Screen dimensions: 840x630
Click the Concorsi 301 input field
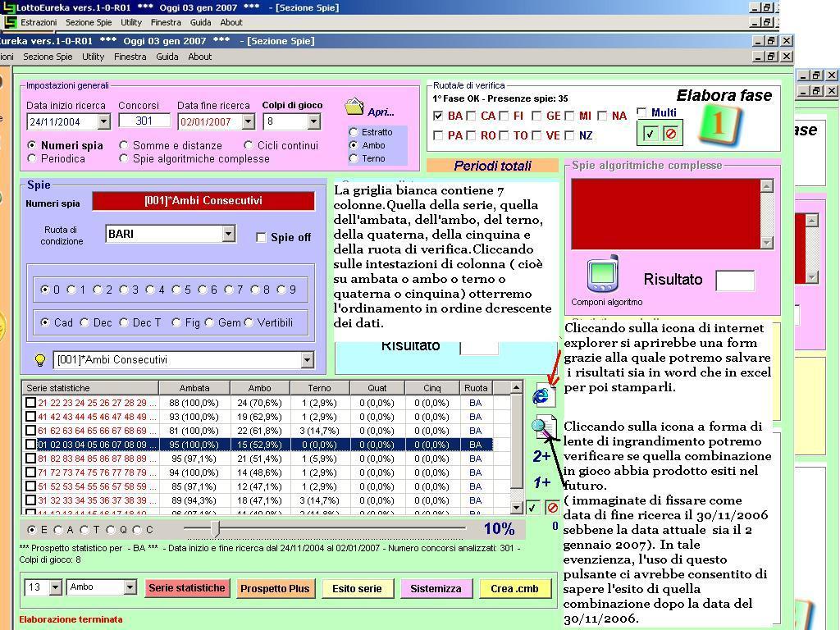[x=144, y=121]
